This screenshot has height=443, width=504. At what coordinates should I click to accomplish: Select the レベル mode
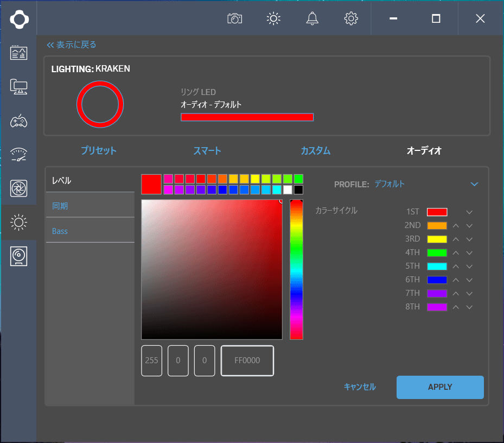click(x=90, y=180)
